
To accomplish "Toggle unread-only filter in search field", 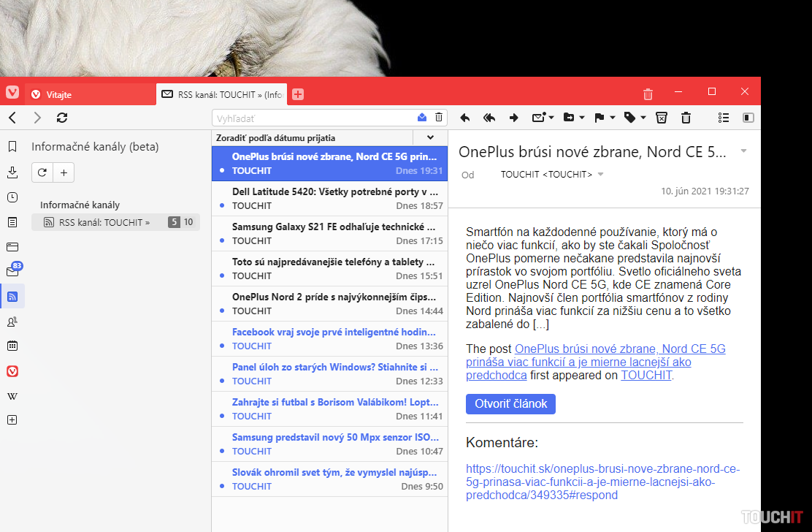I will pyautogui.click(x=422, y=118).
